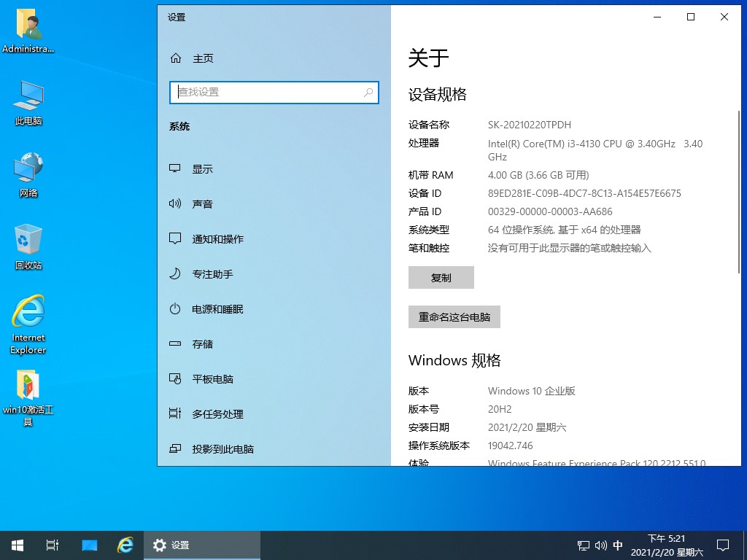This screenshot has height=560, width=747.
Task: Open the Windows Start menu
Action: click(18, 545)
